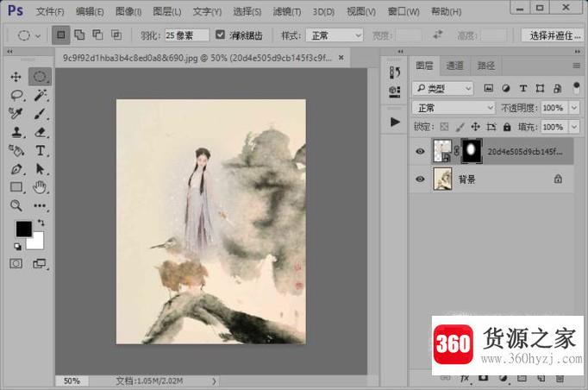
Task: Close the document tab
Action: [x=341, y=58]
